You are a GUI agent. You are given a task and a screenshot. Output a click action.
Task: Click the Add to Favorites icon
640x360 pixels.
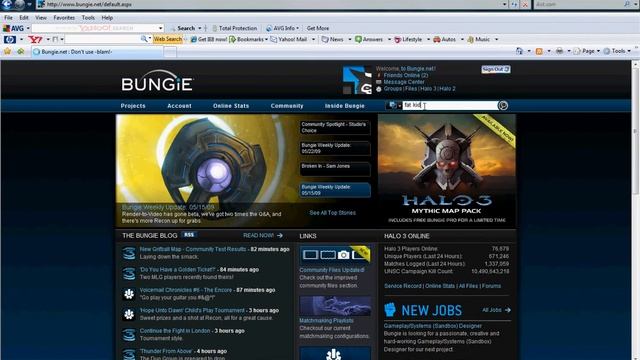tap(20, 51)
